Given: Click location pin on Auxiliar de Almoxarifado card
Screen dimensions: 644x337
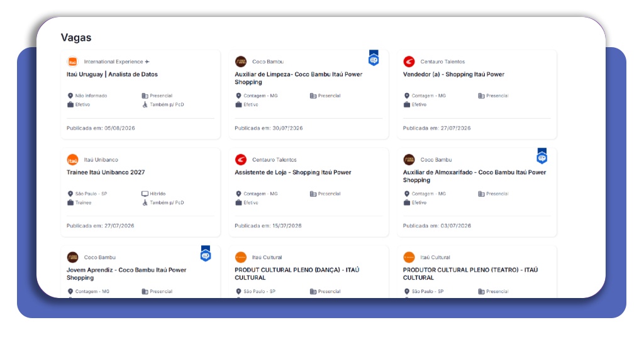Looking at the screenshot, I should [x=407, y=194].
